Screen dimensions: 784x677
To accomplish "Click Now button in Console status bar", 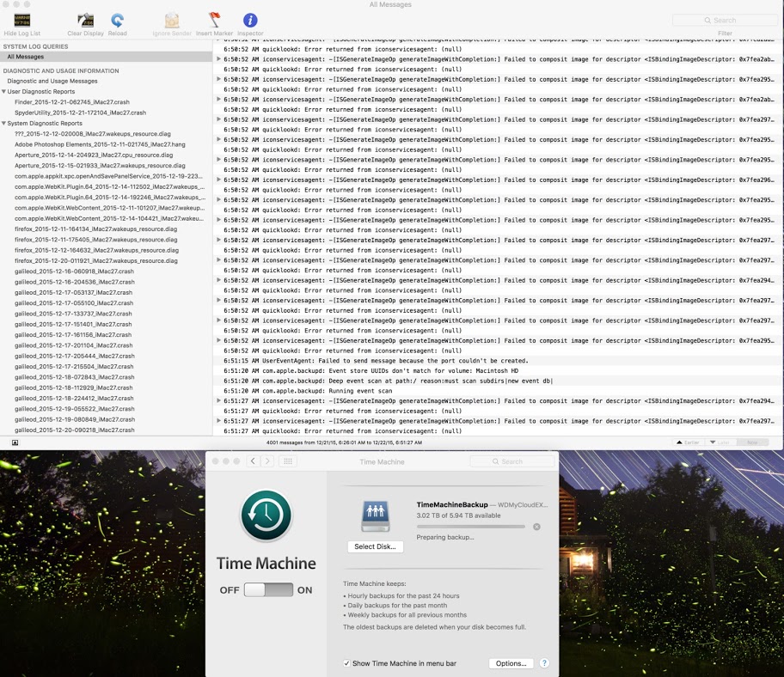I will pos(752,442).
